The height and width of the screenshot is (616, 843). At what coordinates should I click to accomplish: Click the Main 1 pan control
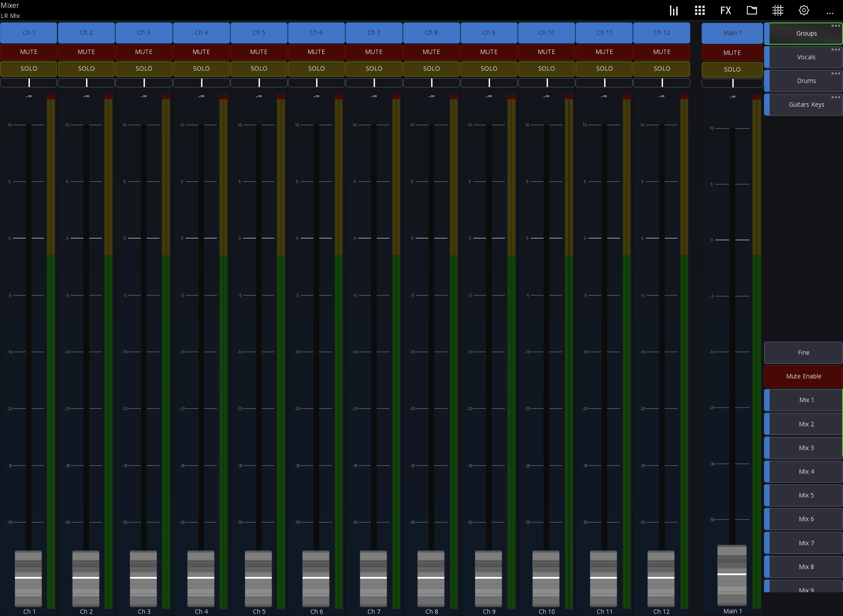[732, 83]
